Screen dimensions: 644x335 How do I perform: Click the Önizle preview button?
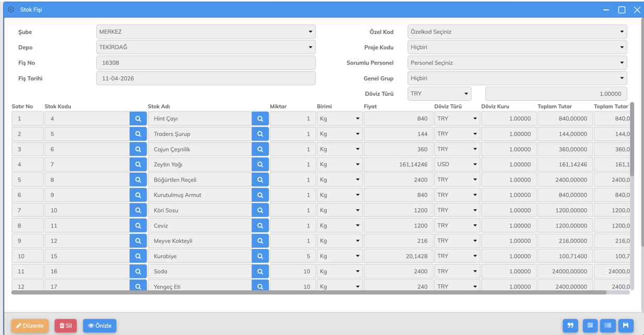click(x=100, y=326)
